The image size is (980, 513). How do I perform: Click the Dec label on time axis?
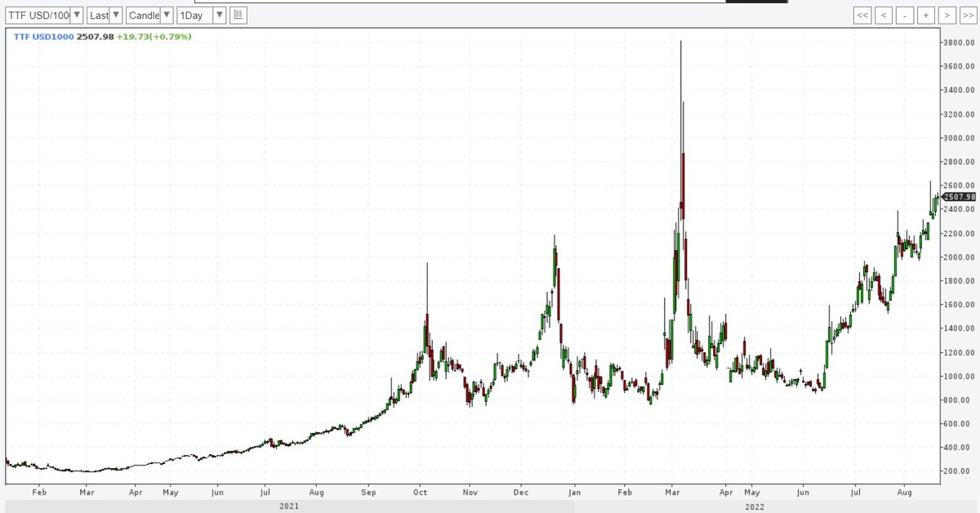(x=523, y=493)
